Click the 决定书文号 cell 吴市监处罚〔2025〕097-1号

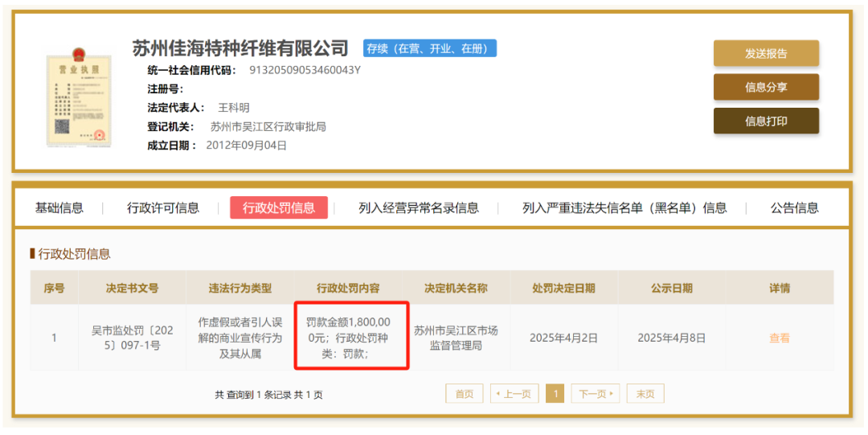132,338
